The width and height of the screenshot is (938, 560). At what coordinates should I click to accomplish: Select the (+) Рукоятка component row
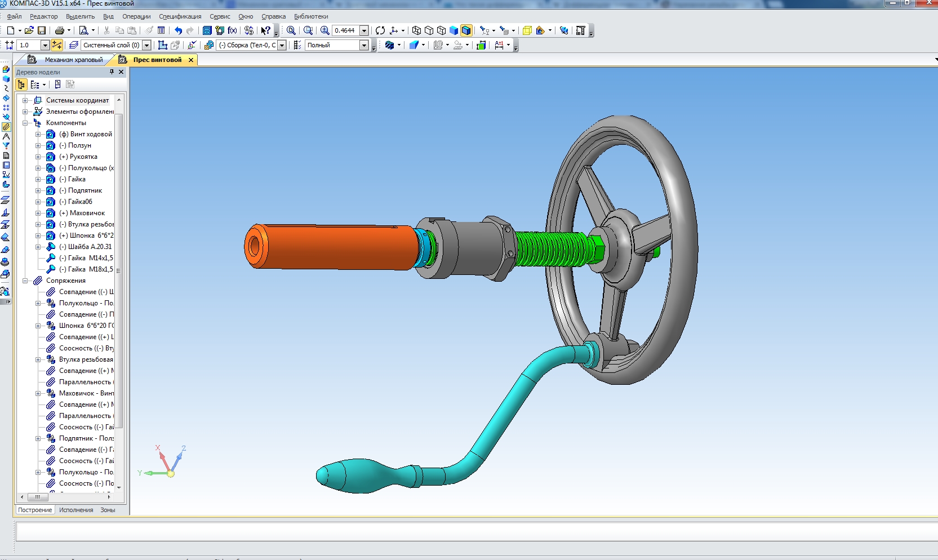coord(78,157)
